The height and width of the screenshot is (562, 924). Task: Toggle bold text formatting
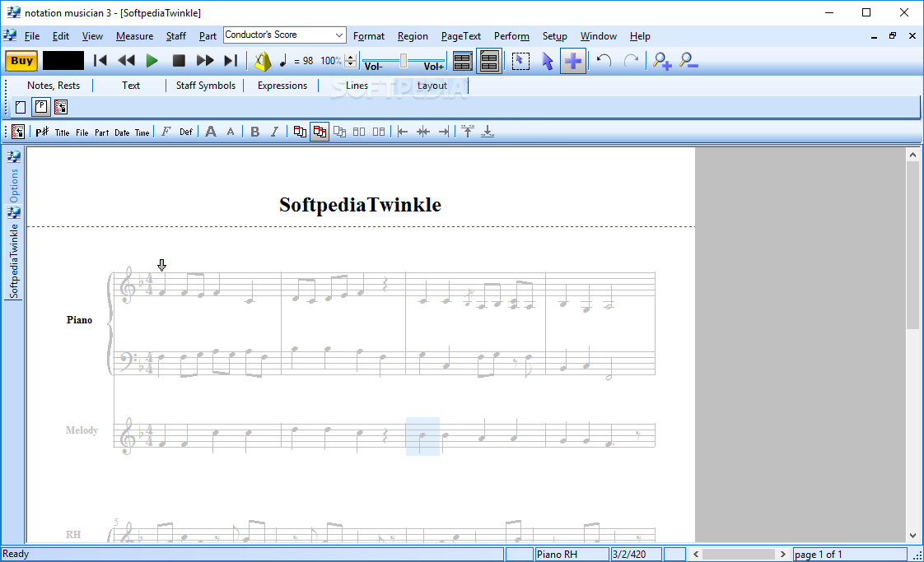pos(254,132)
